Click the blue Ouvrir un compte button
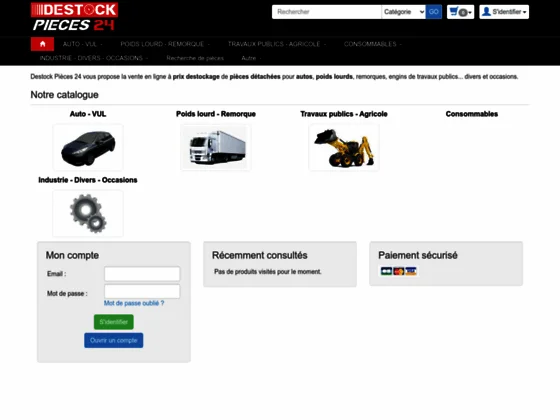Viewport: 560px width, 420px height. 114,340
